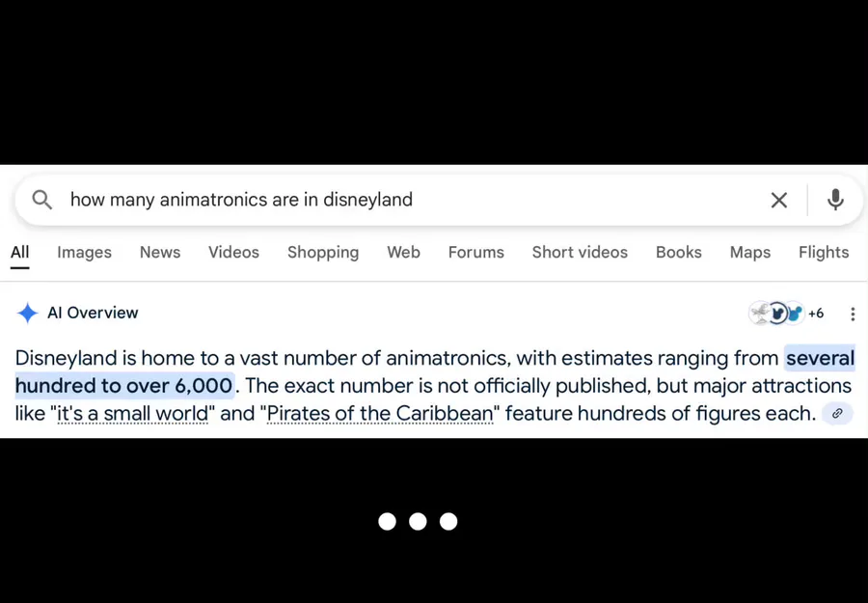Open the Books tab
Viewport: 868px width, 603px height.
(679, 253)
